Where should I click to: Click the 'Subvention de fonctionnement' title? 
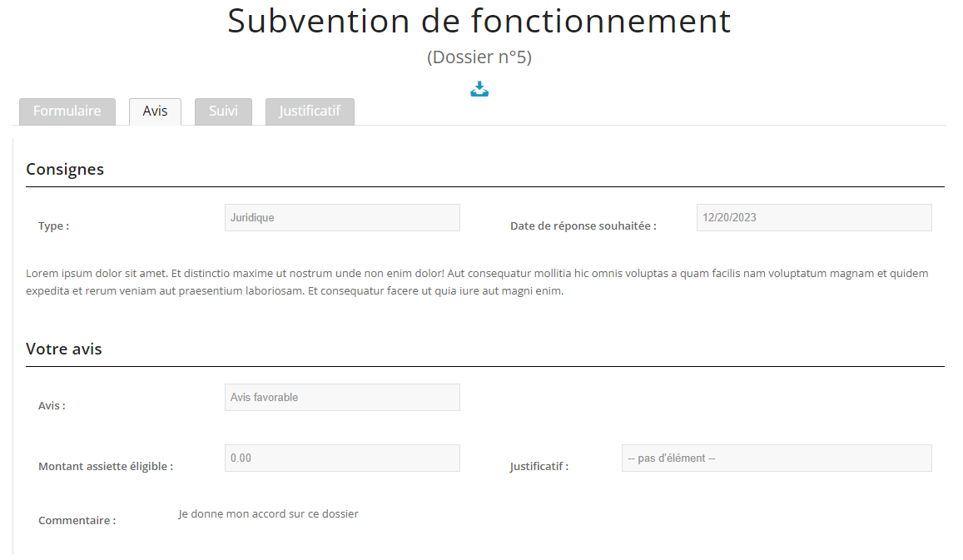pos(479,21)
